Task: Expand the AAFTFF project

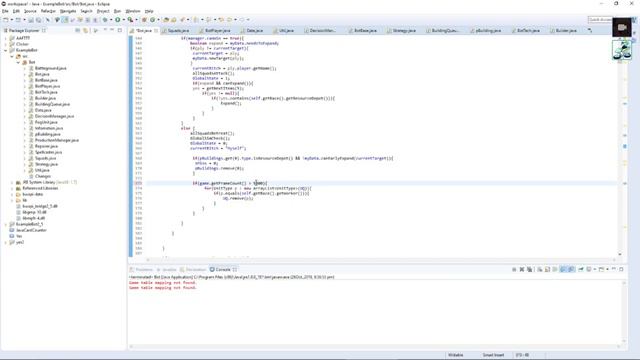Action: [x=6, y=38]
